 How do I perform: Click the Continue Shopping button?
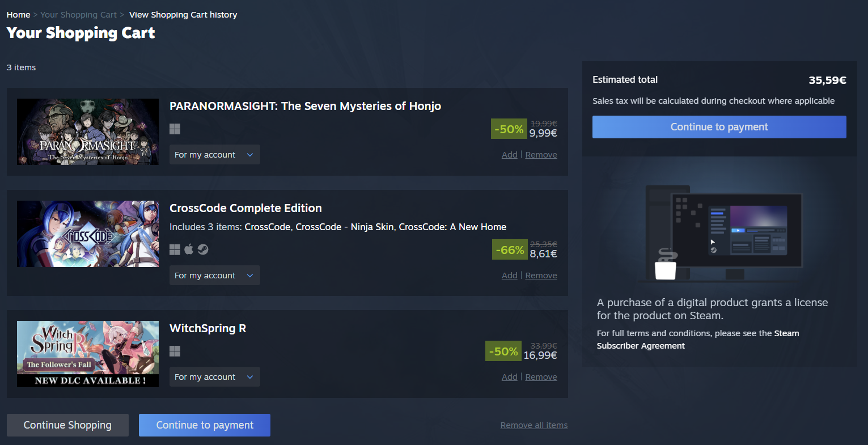point(67,425)
